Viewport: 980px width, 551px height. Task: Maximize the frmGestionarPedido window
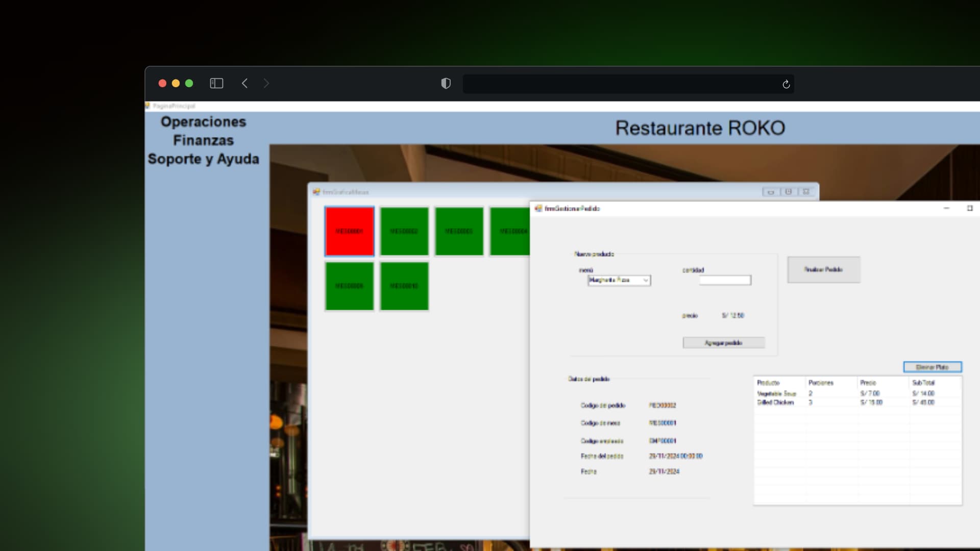970,208
